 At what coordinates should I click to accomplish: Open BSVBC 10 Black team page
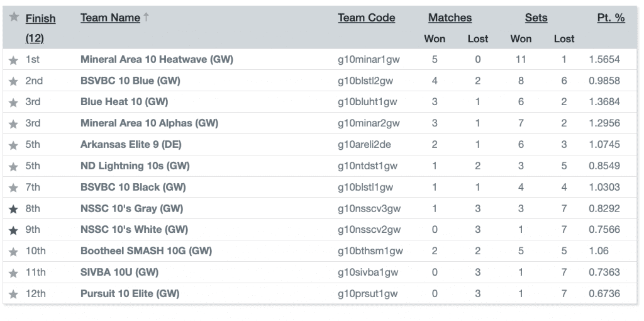click(133, 187)
